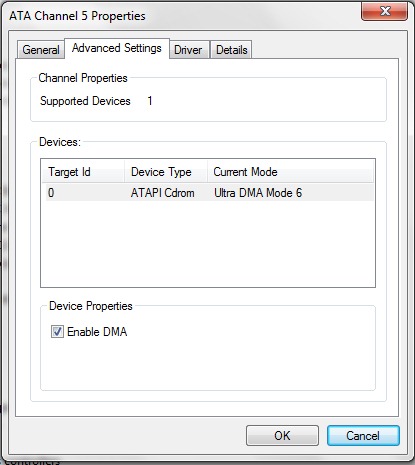Select the Advanced Settings tab
Viewport: 415px width, 465px height.
click(117, 48)
